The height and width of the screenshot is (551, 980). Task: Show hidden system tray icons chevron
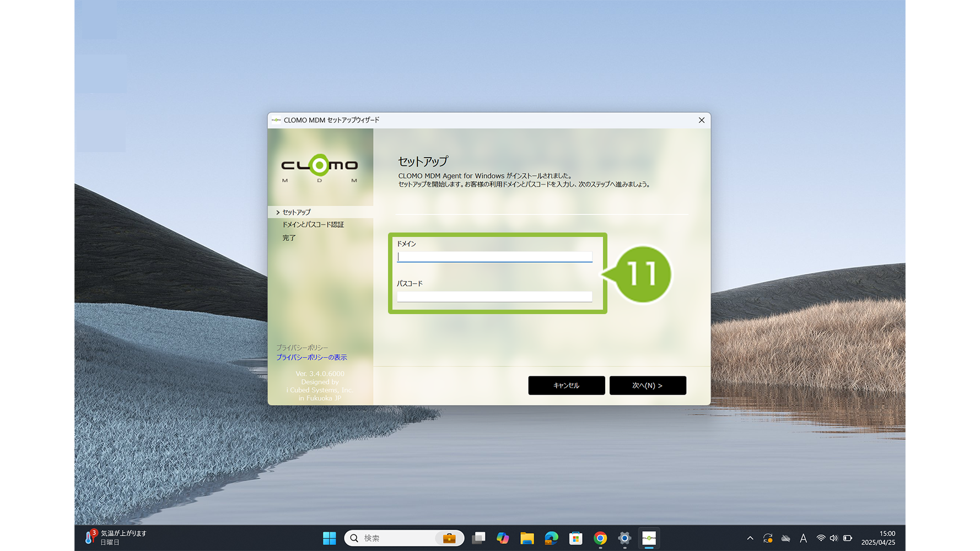click(x=750, y=538)
